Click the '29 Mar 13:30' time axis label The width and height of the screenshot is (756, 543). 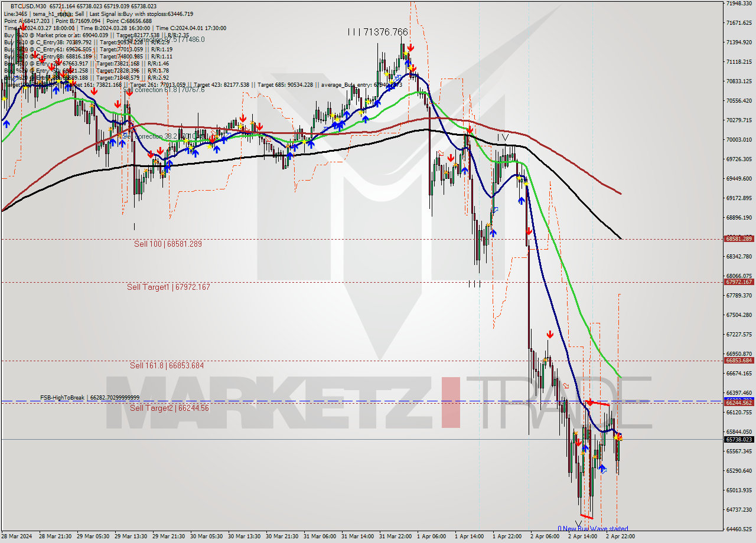132,537
